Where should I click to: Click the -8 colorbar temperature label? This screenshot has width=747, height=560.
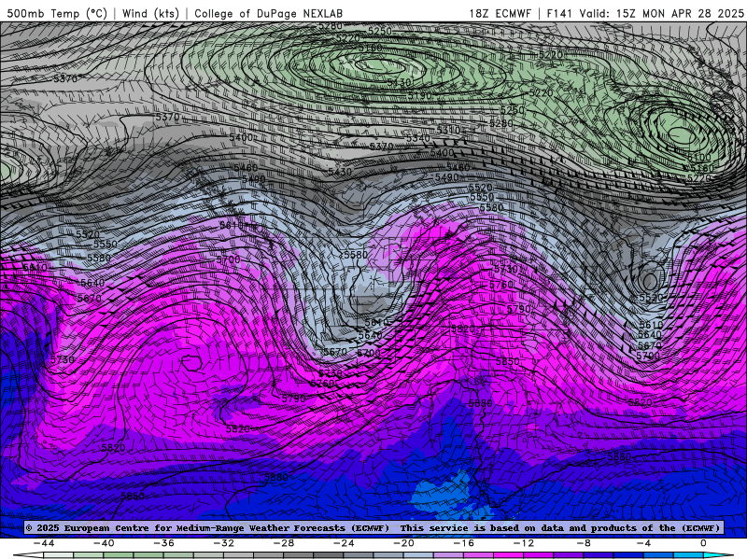pos(584,543)
